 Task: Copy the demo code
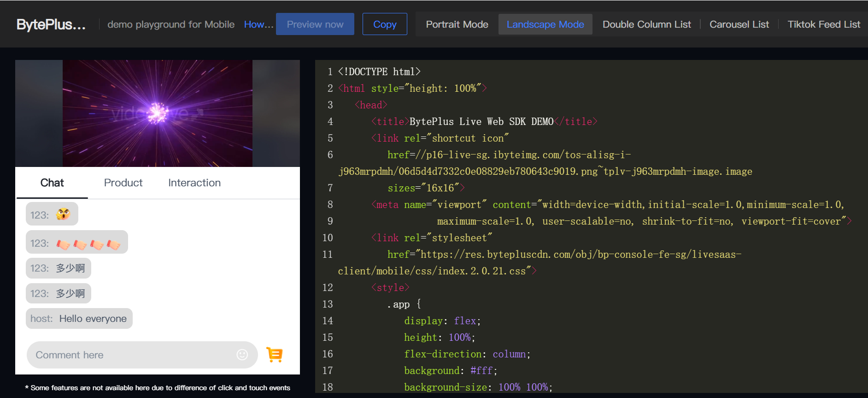[384, 24]
